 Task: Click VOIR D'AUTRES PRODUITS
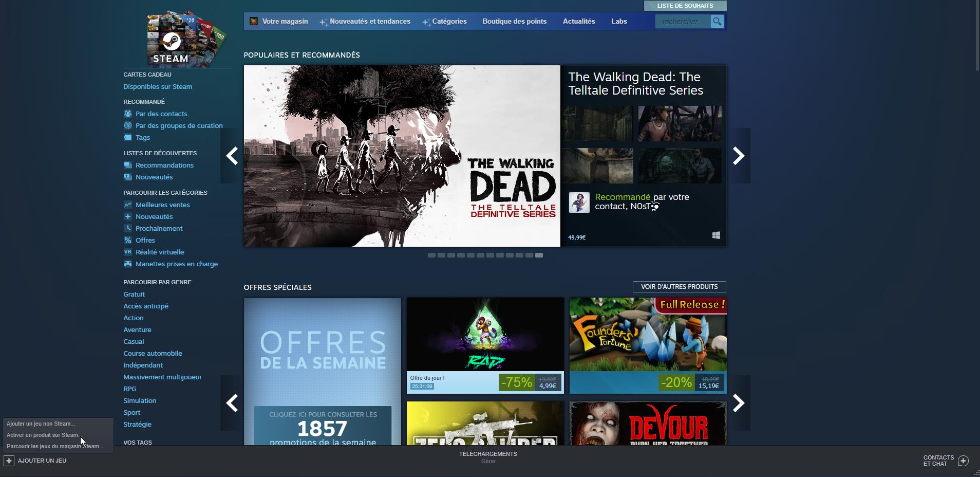pos(680,287)
